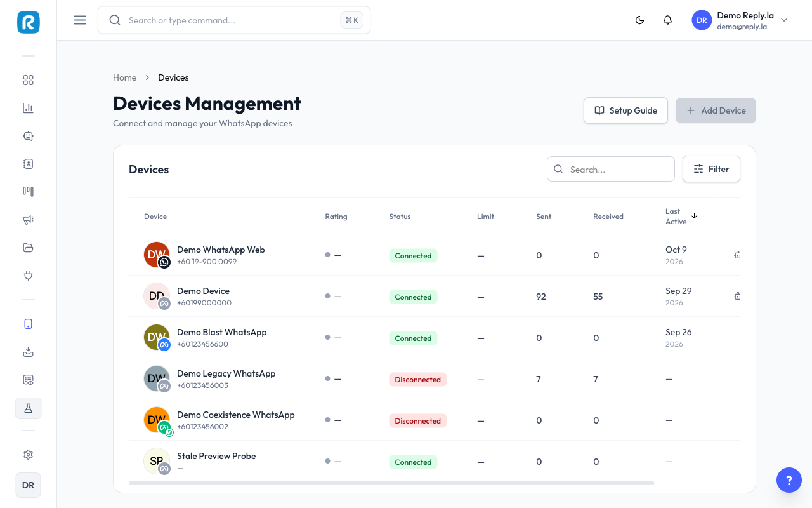
Task: Open the campaigns megaphone sidebar icon
Action: coord(28,220)
